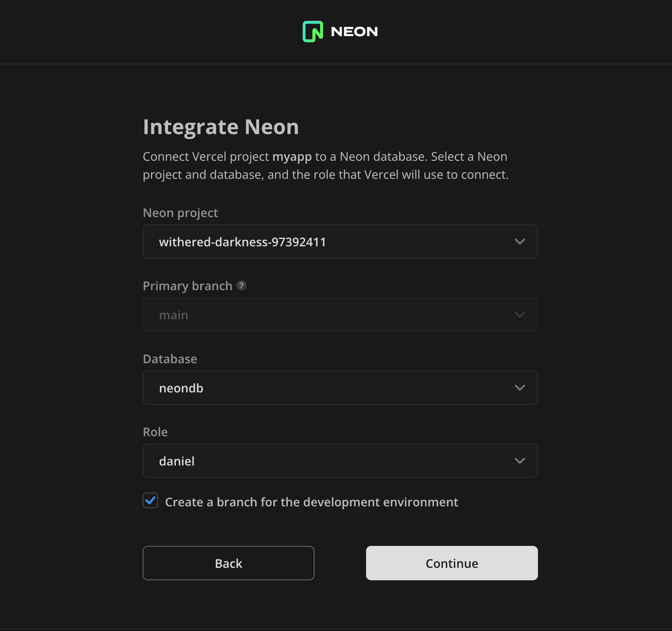Click the chevron in Role field
Viewport: 672px width, 631px height.
[520, 461]
